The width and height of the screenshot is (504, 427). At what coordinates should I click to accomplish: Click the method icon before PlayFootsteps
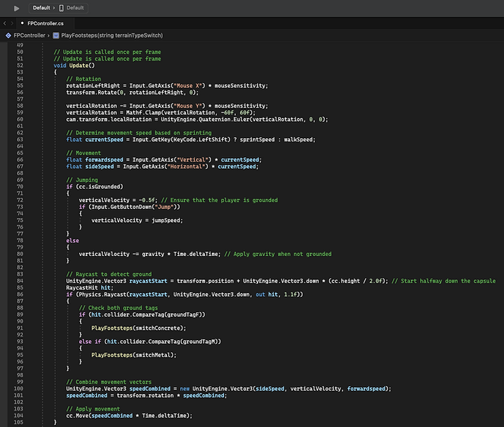(x=56, y=35)
